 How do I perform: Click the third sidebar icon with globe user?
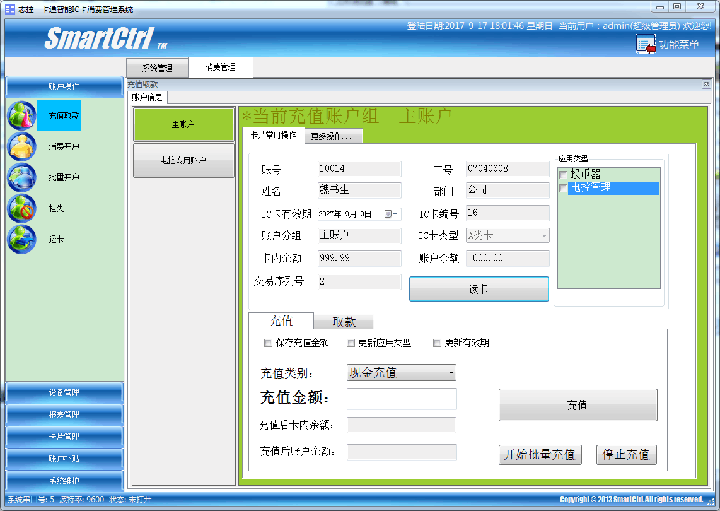(22, 178)
